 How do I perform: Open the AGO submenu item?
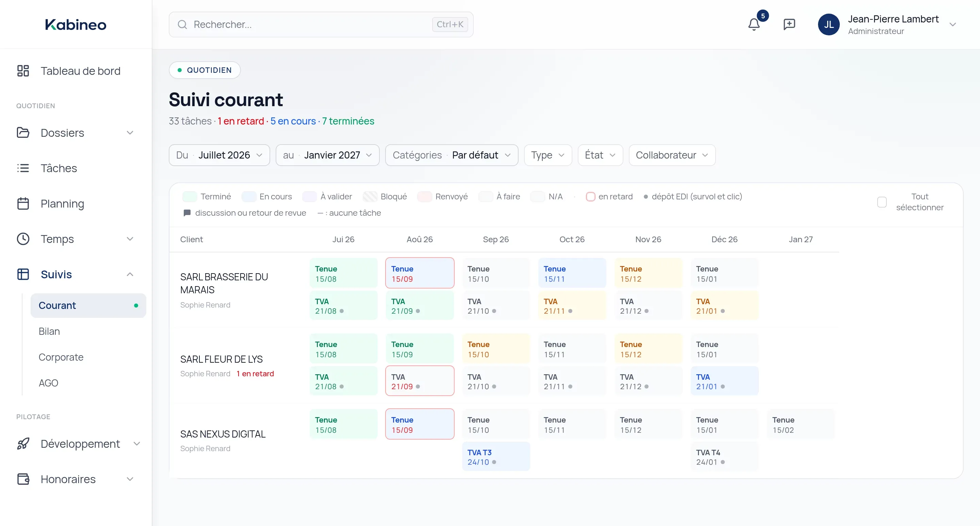point(48,383)
